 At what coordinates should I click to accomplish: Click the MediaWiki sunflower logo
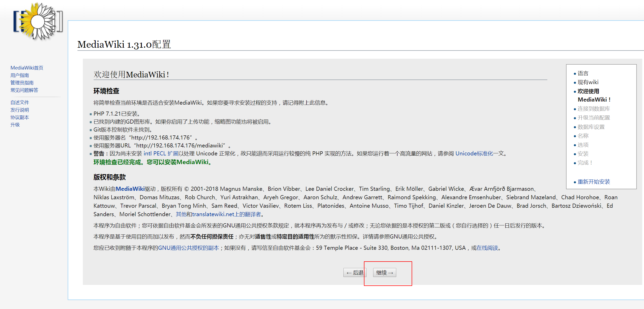click(38, 22)
